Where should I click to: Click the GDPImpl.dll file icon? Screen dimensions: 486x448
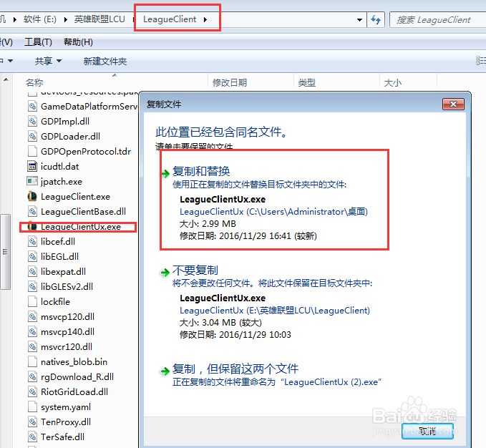[x=32, y=121]
